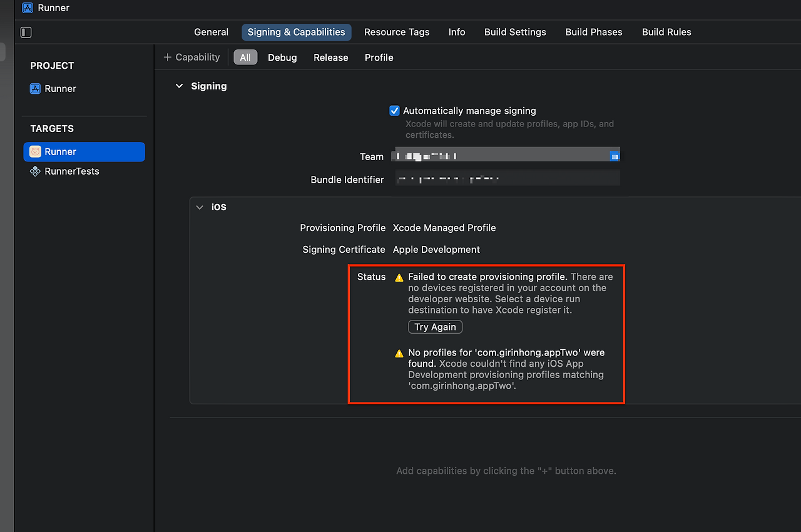Click 'Failed to create provisioning profile.' message
The image size is (801, 532).
click(x=488, y=277)
